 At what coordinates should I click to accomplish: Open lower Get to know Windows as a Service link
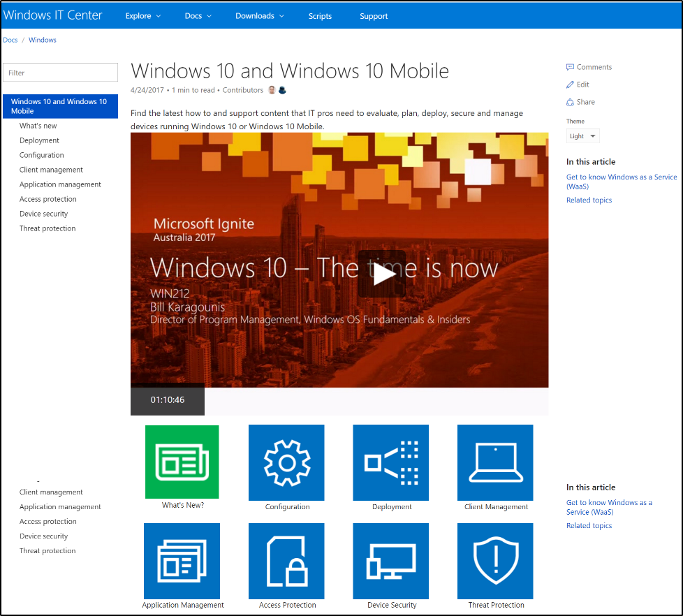pyautogui.click(x=609, y=507)
